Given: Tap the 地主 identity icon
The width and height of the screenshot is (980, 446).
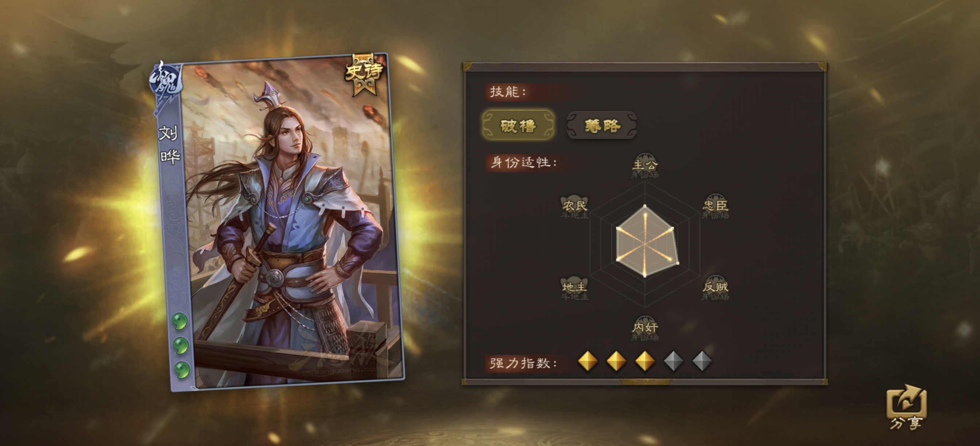Looking at the screenshot, I should 575,288.
